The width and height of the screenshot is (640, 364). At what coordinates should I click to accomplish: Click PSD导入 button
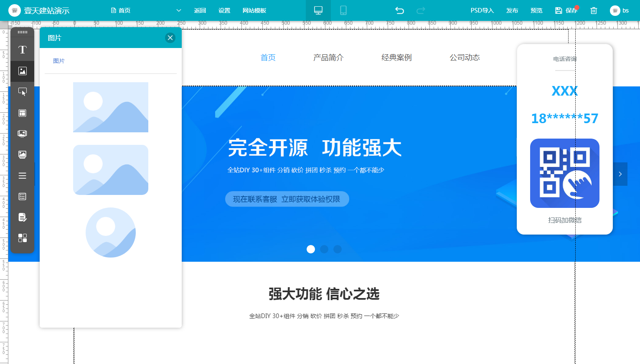click(x=482, y=10)
